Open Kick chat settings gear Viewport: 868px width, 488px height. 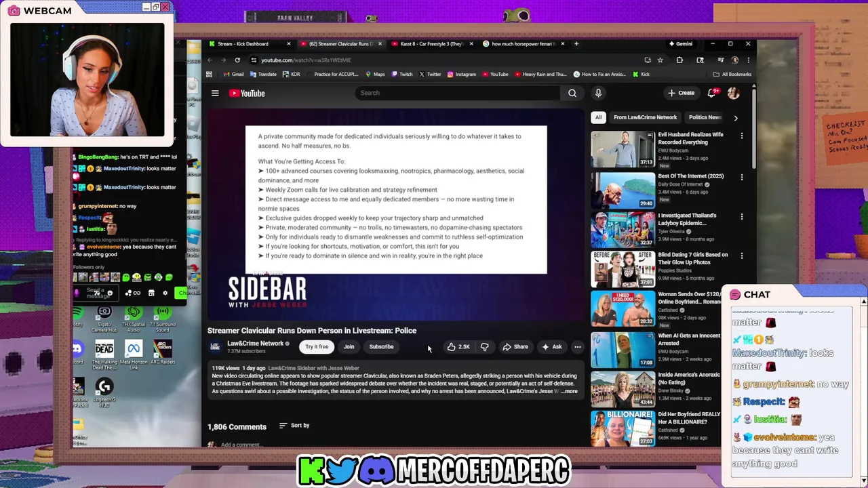(x=165, y=293)
